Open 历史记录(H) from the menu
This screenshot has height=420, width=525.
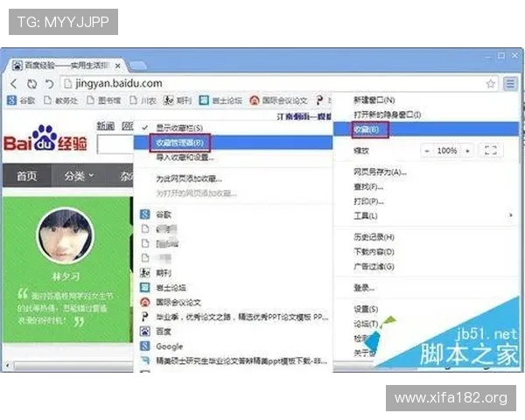pyautogui.click(x=374, y=237)
